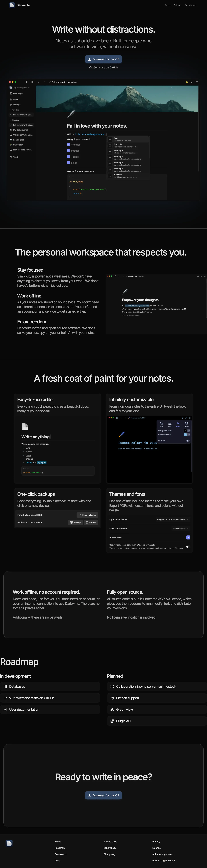Click the New Page icon in sidebar
207x868 pixels.
[11, 93]
